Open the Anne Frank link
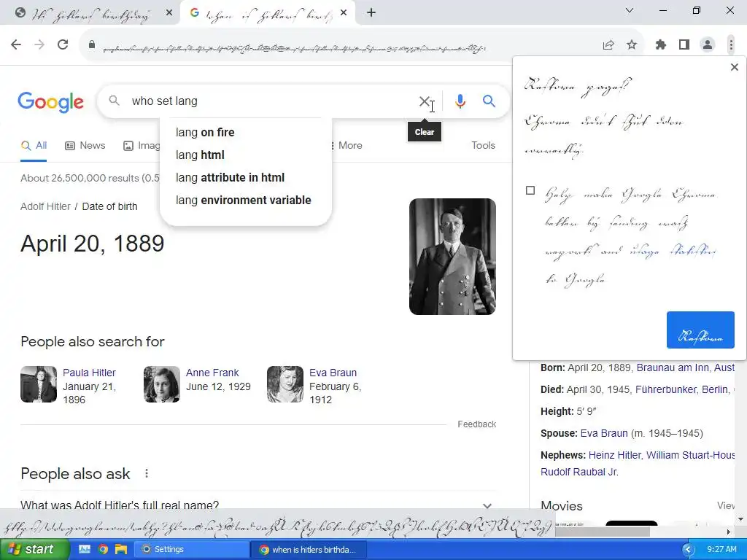This screenshot has height=560, width=747. point(212,373)
